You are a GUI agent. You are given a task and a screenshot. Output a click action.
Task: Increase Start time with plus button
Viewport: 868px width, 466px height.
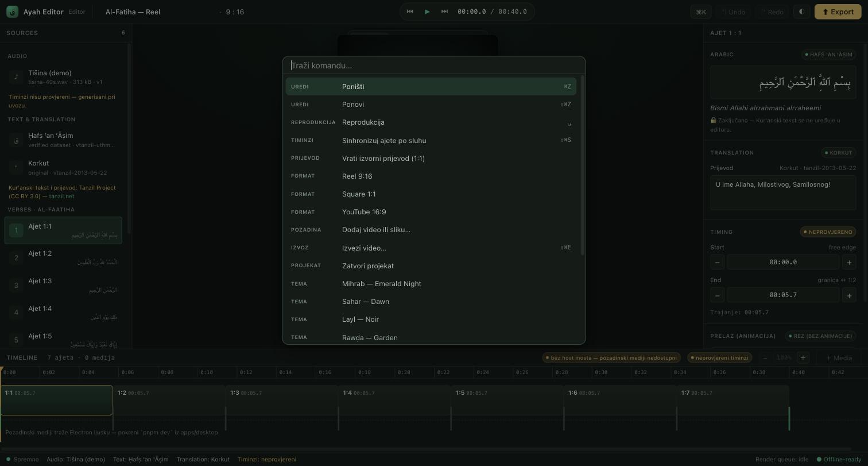(x=849, y=262)
